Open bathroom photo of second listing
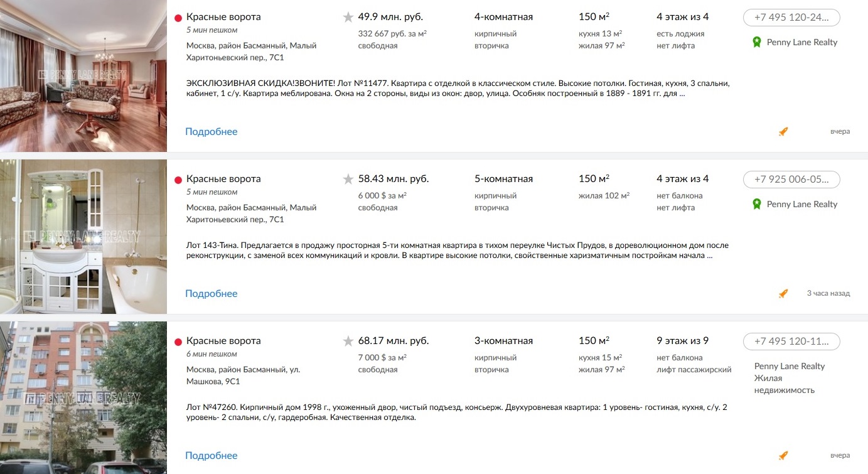The image size is (868, 474). click(x=83, y=237)
